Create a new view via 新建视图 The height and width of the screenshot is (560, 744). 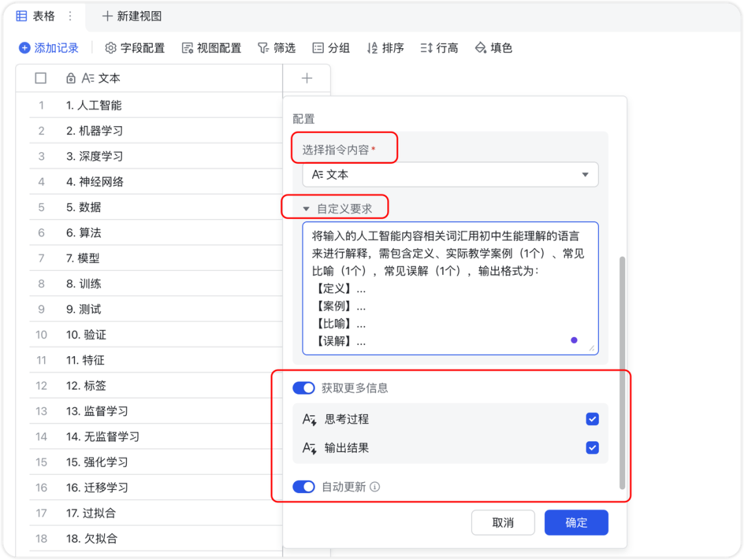pos(132,16)
